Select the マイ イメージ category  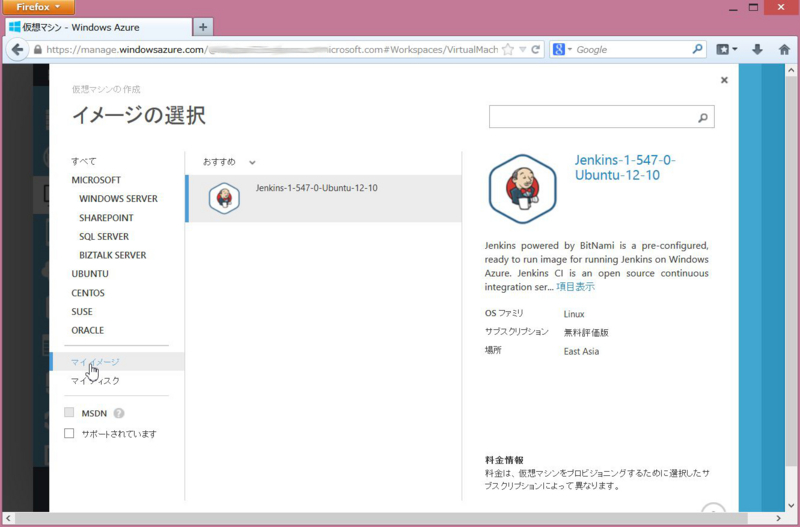pyautogui.click(x=117, y=362)
